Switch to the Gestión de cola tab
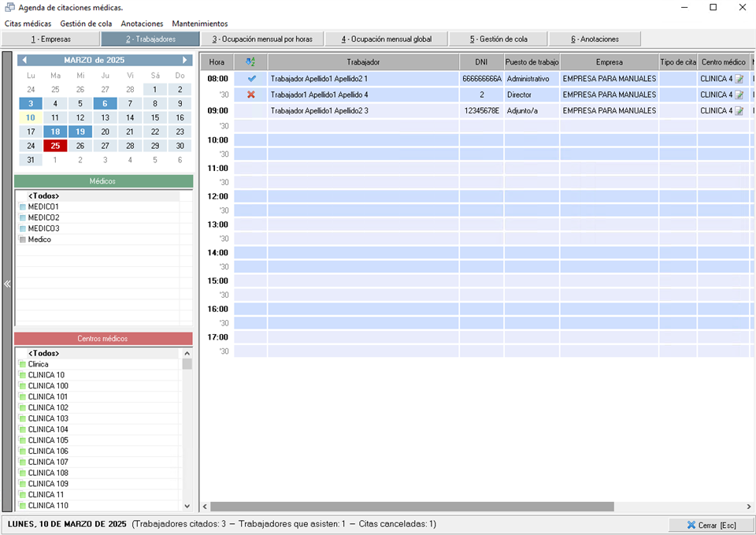Image resolution: width=756 pixels, height=535 pixels. click(x=498, y=39)
